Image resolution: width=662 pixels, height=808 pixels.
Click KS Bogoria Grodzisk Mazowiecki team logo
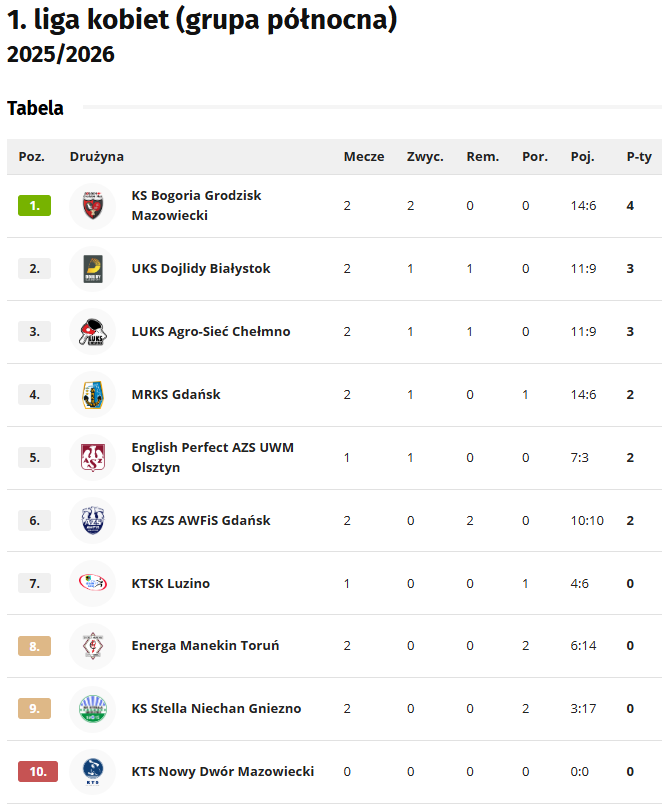93,206
